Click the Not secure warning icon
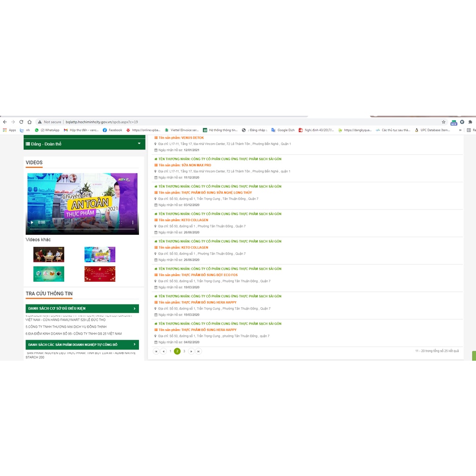The image size is (476, 476). click(40, 122)
